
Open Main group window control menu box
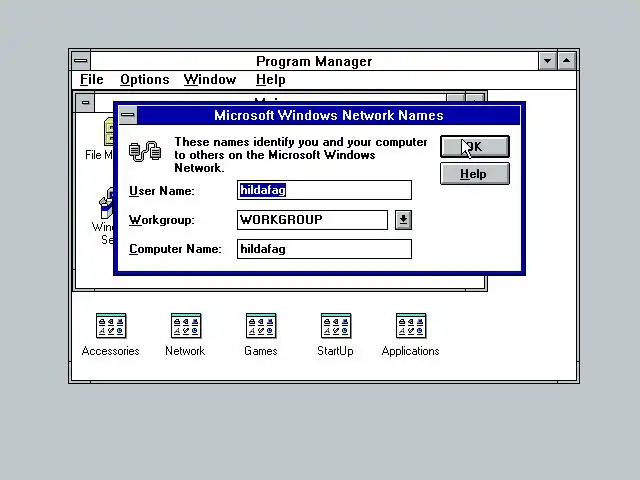85,102
